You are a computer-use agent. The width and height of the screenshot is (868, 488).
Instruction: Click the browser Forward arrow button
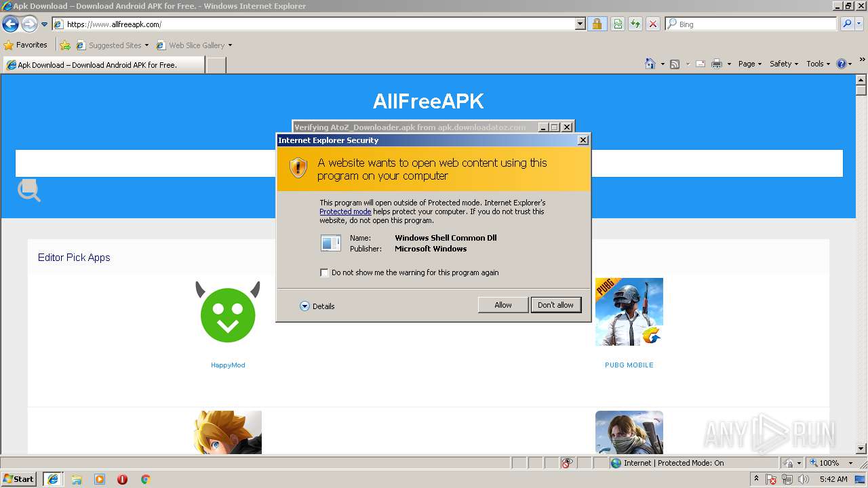pyautogui.click(x=29, y=24)
